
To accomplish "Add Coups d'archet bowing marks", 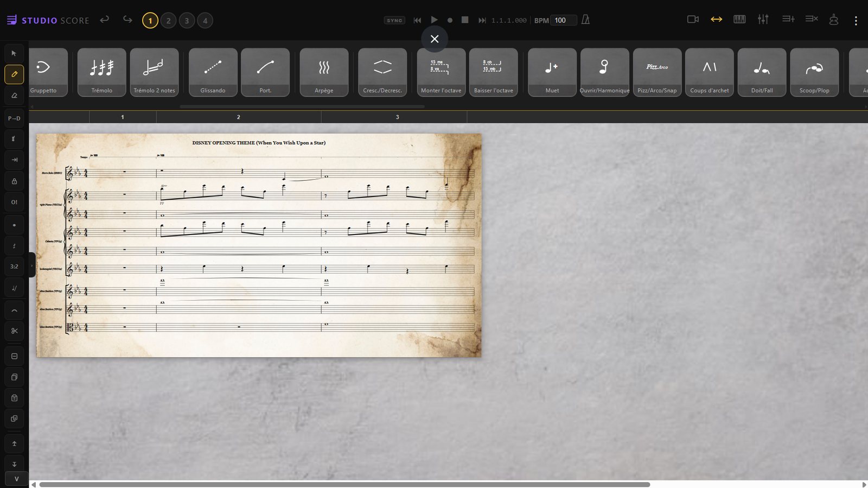I will (x=710, y=72).
